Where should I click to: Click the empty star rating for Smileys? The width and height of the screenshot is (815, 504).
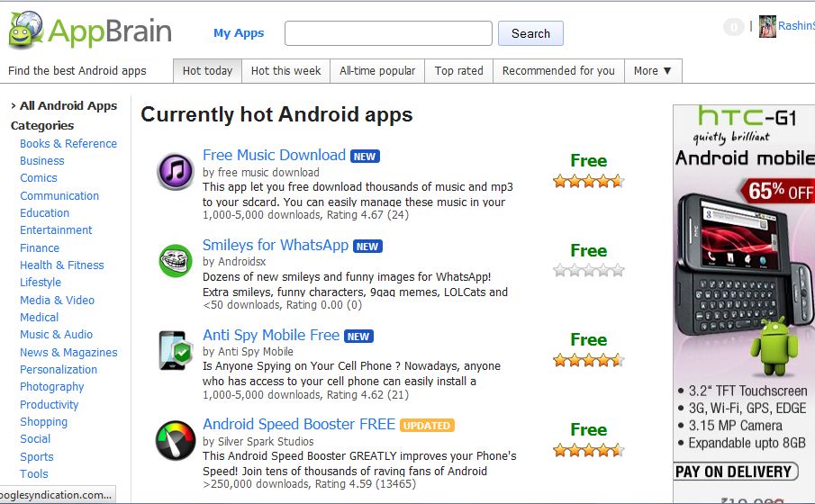[588, 270]
